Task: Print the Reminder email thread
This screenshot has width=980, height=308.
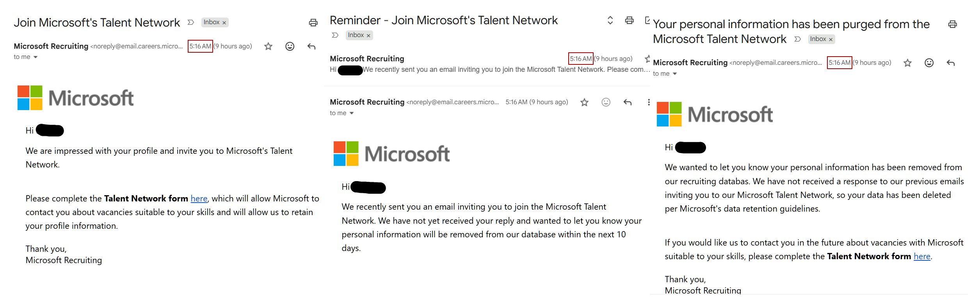Action: [x=629, y=20]
